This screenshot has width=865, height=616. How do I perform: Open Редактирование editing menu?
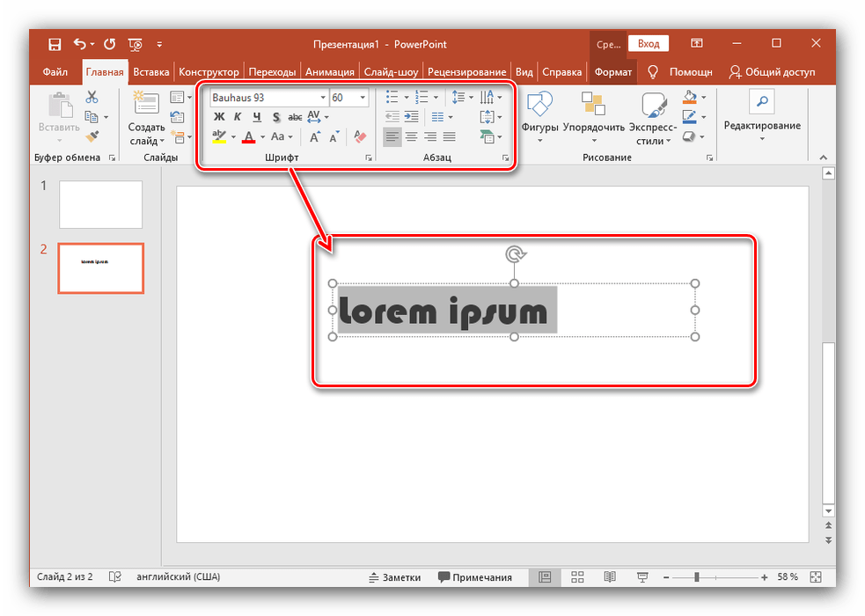pos(762,116)
